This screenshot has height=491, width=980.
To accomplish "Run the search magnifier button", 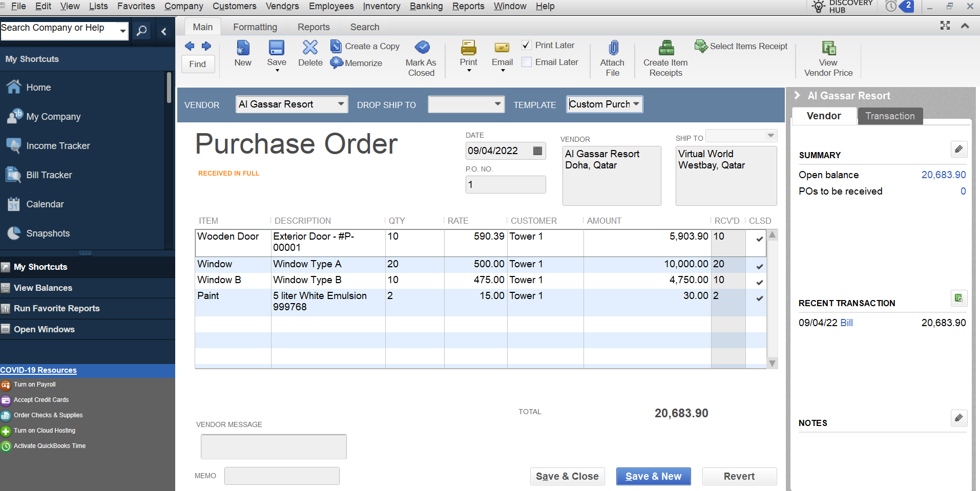I will coord(141,31).
